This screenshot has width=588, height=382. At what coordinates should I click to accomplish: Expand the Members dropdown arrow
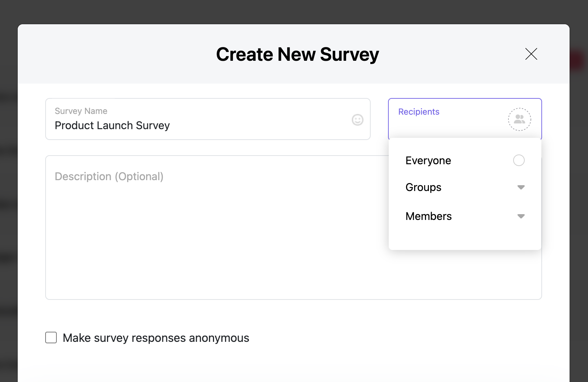click(x=521, y=216)
